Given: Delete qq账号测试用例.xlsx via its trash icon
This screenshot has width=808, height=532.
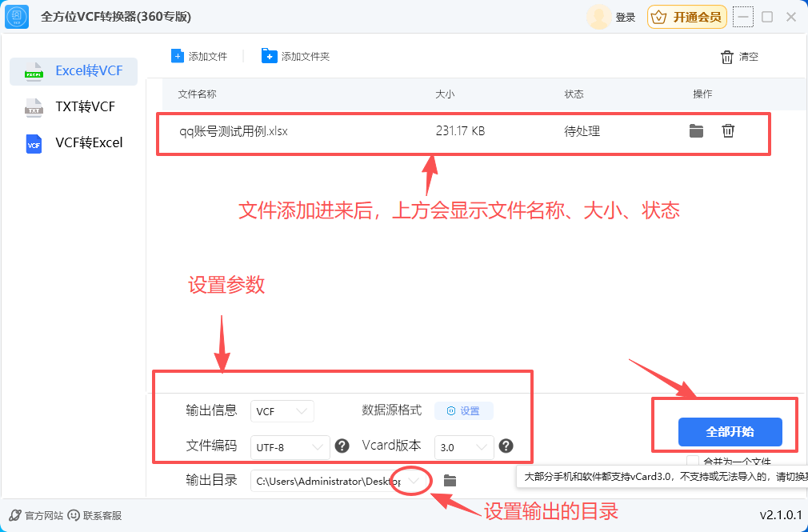Looking at the screenshot, I should click(728, 130).
